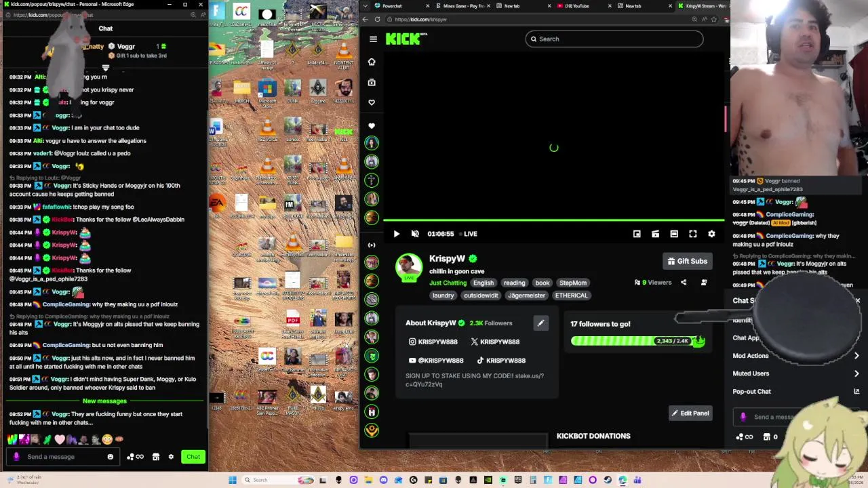The image size is (868, 488).
Task: Open popout chat settings gear
Action: 171,457
